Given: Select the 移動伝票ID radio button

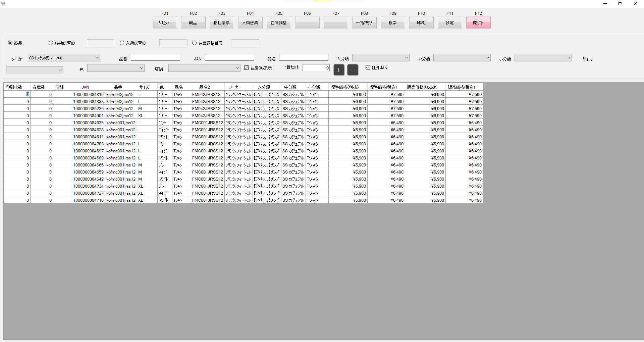Looking at the screenshot, I should coord(51,43).
